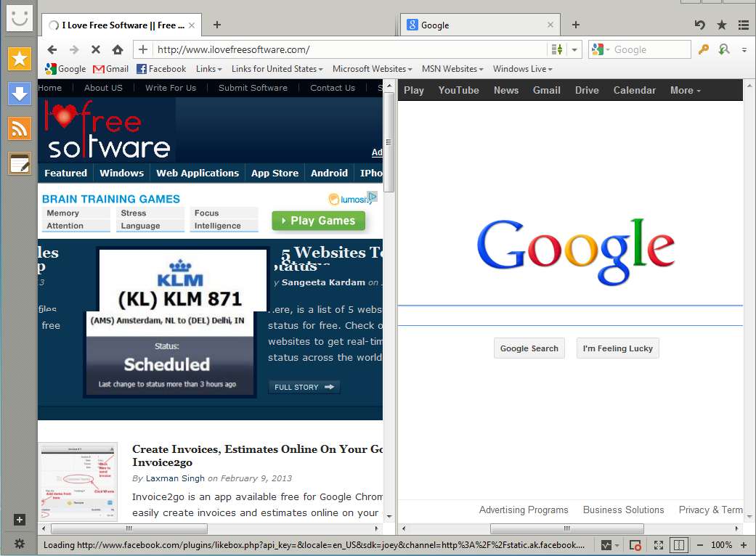756x556 pixels.
Task: Click the Google Search button
Action: pyautogui.click(x=529, y=348)
